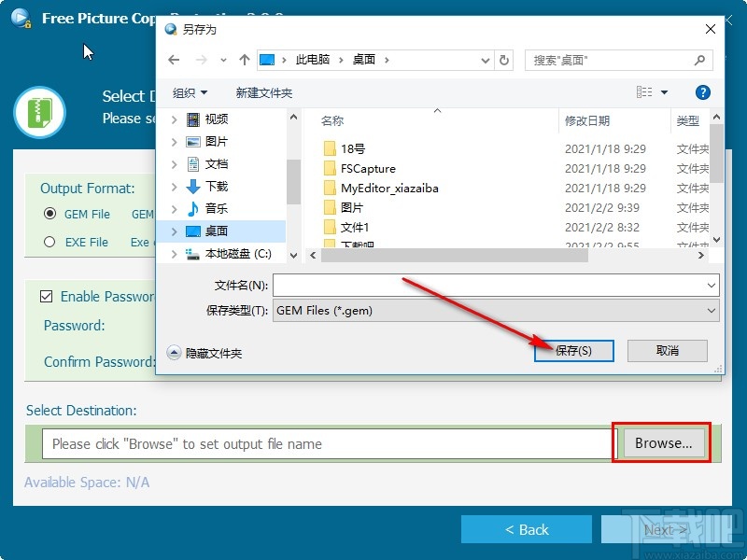Toggle Enable Password checkbox
The width and height of the screenshot is (747, 560).
pyautogui.click(x=46, y=297)
